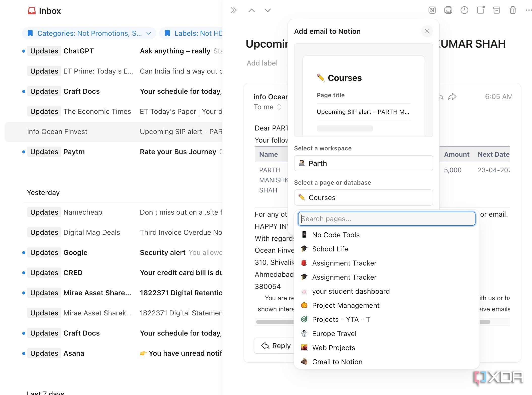Image resolution: width=532 pixels, height=395 pixels.
Task: Select Web Projects page
Action: point(387,348)
